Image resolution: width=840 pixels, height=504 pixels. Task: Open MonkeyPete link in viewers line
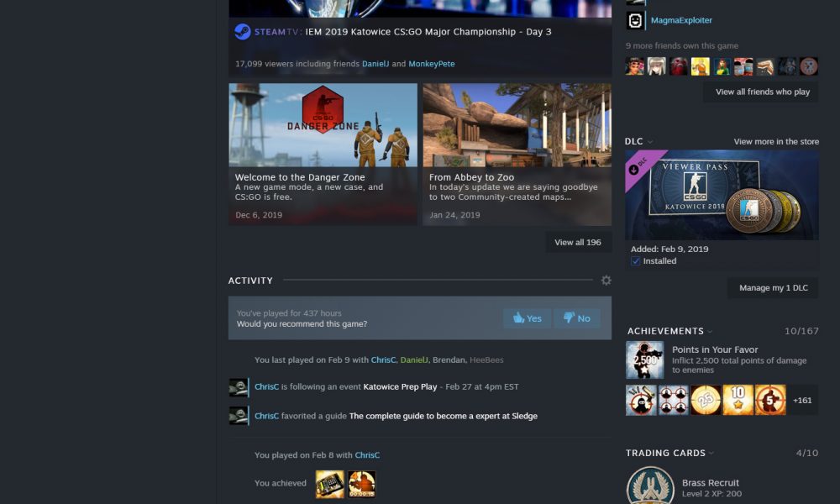tap(431, 64)
